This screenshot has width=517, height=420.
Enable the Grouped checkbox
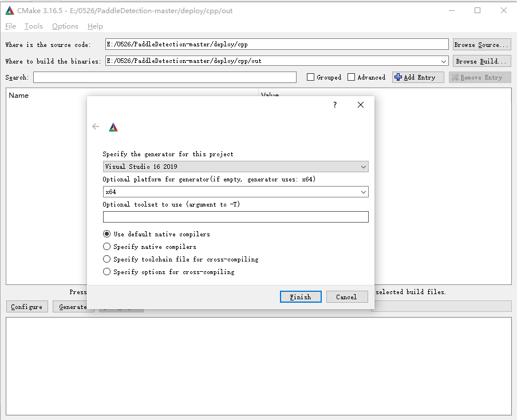pos(310,77)
